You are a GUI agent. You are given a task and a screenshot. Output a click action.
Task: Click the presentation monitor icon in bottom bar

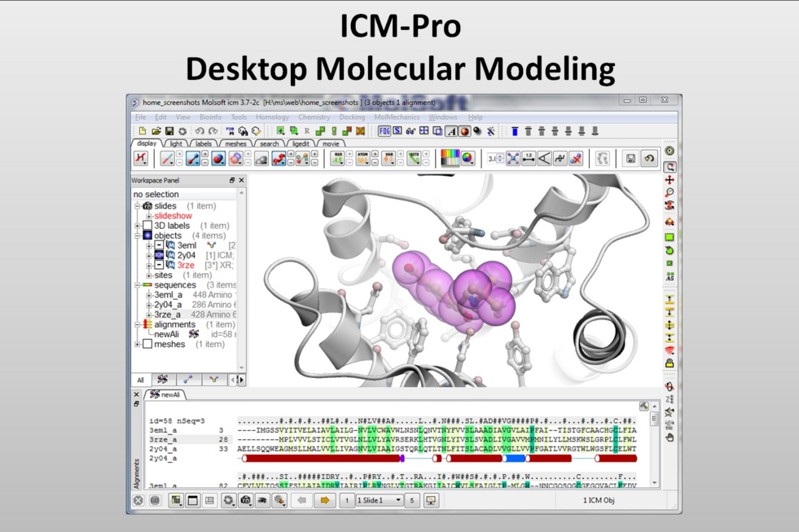pyautogui.click(x=431, y=500)
